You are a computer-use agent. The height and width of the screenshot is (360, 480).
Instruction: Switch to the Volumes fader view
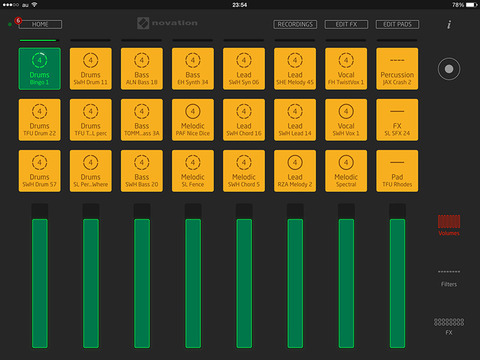[449, 225]
